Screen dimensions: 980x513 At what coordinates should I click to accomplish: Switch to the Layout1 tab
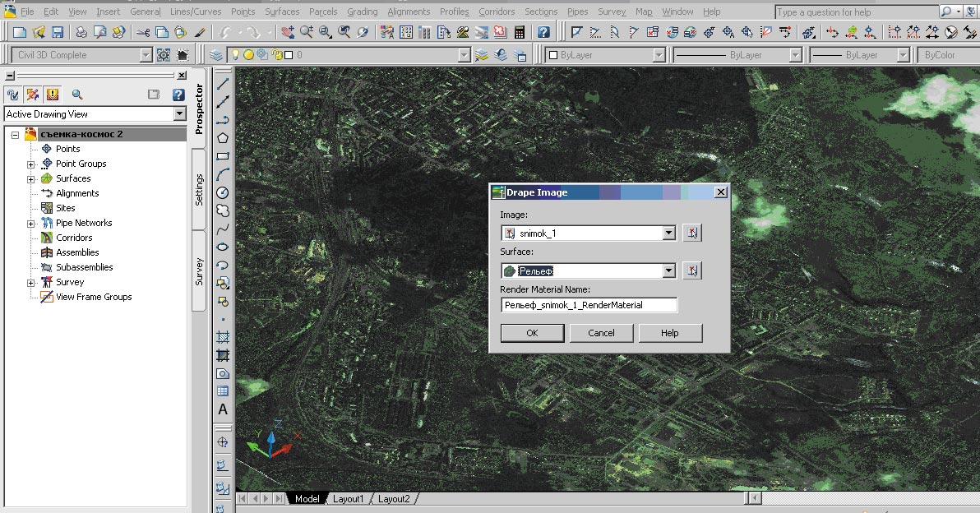coord(348,499)
